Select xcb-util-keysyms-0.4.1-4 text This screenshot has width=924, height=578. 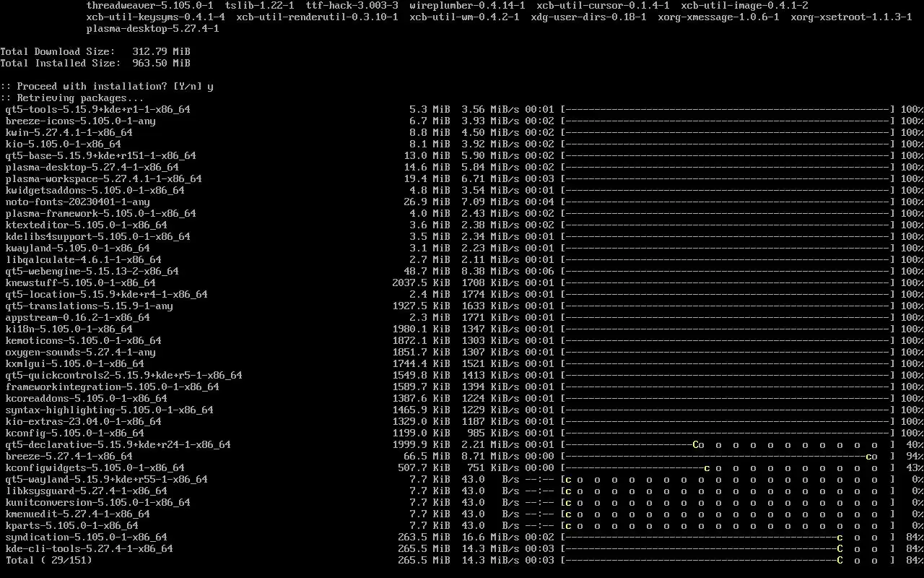(156, 17)
